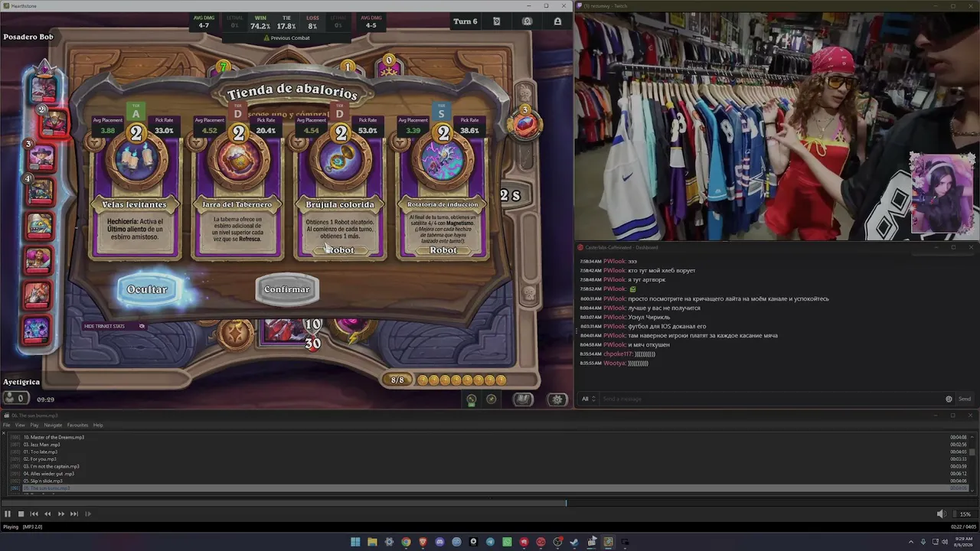The image size is (980, 551).
Task: Click the red gem hero power with badge 3
Action: click(x=525, y=123)
